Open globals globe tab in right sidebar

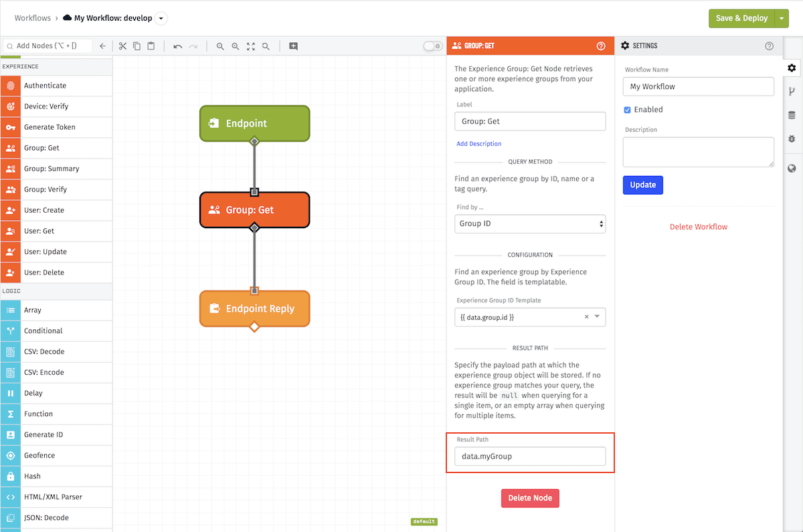[792, 169]
